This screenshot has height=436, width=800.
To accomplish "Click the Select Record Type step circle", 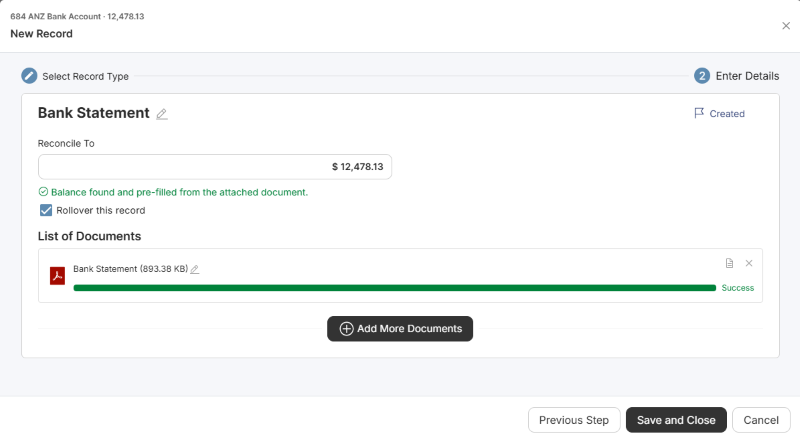I will [29, 76].
